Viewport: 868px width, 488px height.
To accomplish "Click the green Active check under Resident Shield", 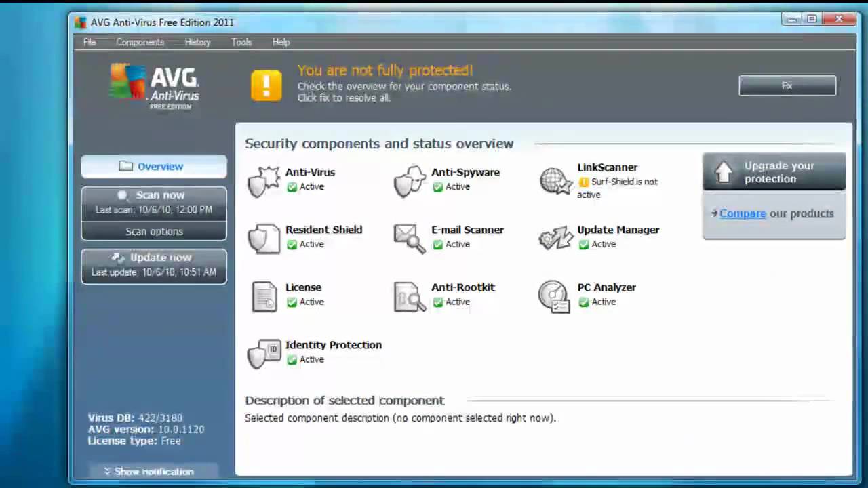I will 292,244.
